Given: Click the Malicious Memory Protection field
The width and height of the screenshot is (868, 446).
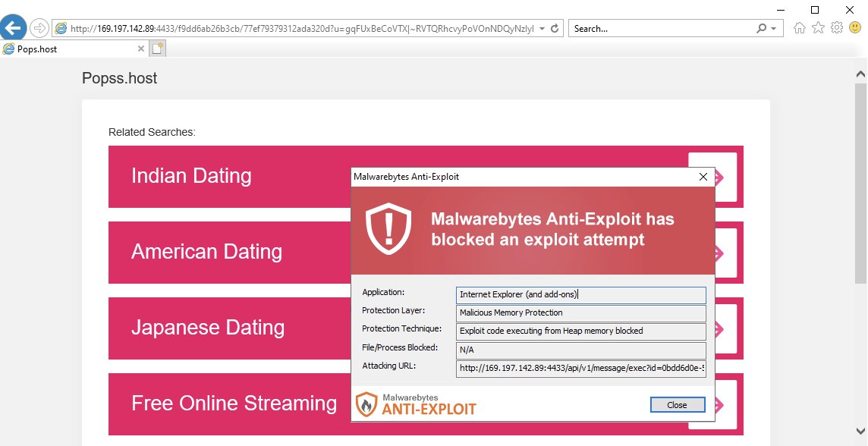Looking at the screenshot, I should pos(581,313).
